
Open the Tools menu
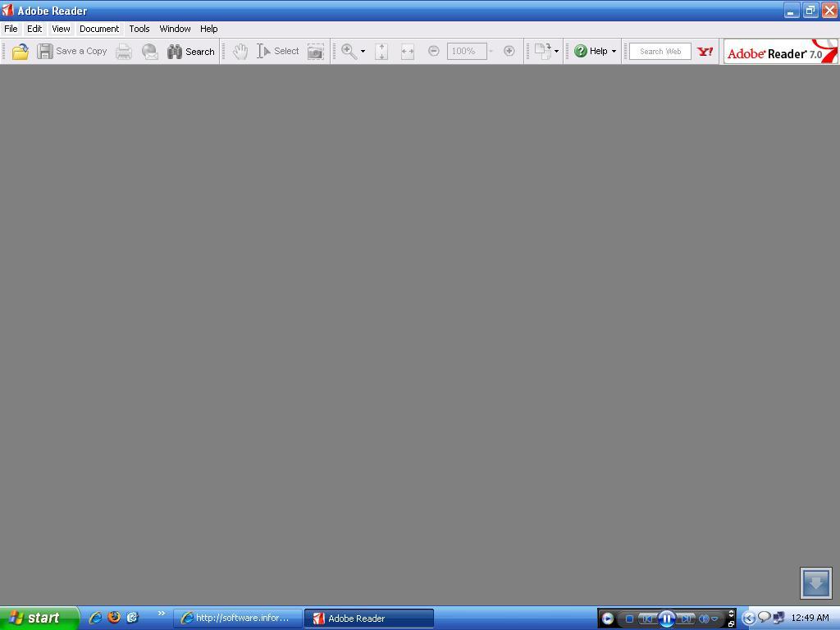click(x=139, y=28)
